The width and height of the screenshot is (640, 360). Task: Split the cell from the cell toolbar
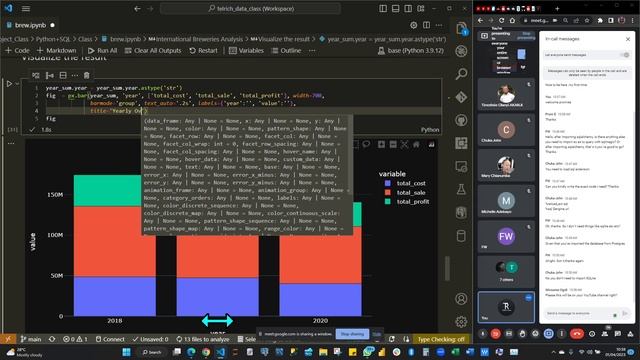click(x=63, y=76)
